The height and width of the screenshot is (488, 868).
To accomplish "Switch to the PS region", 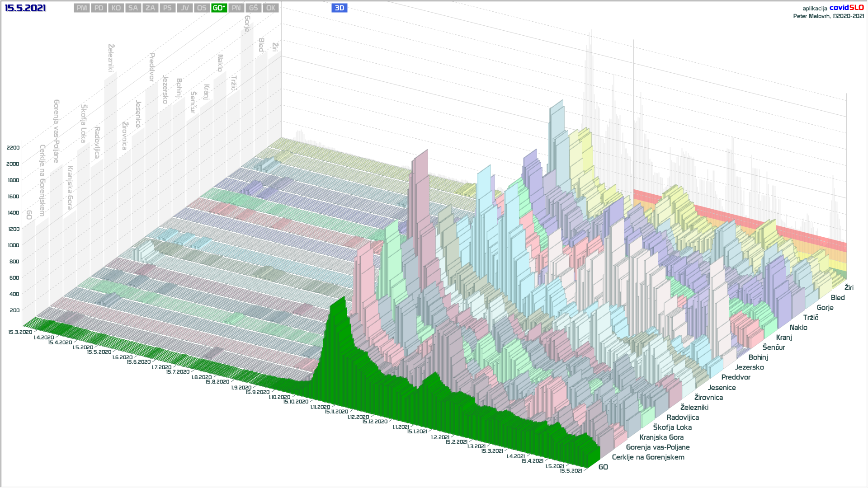I will coord(167,8).
